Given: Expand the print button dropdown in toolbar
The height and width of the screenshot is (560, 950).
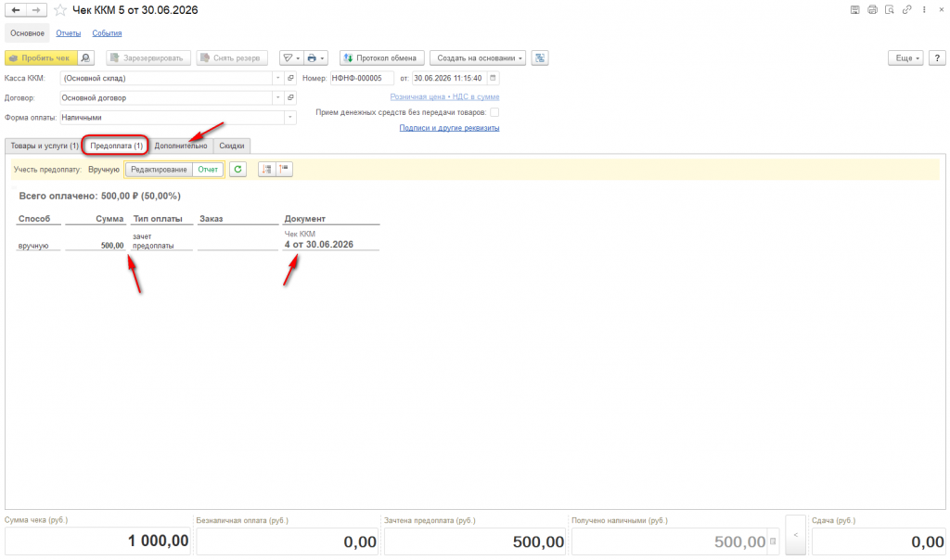Looking at the screenshot, I should (x=315, y=58).
